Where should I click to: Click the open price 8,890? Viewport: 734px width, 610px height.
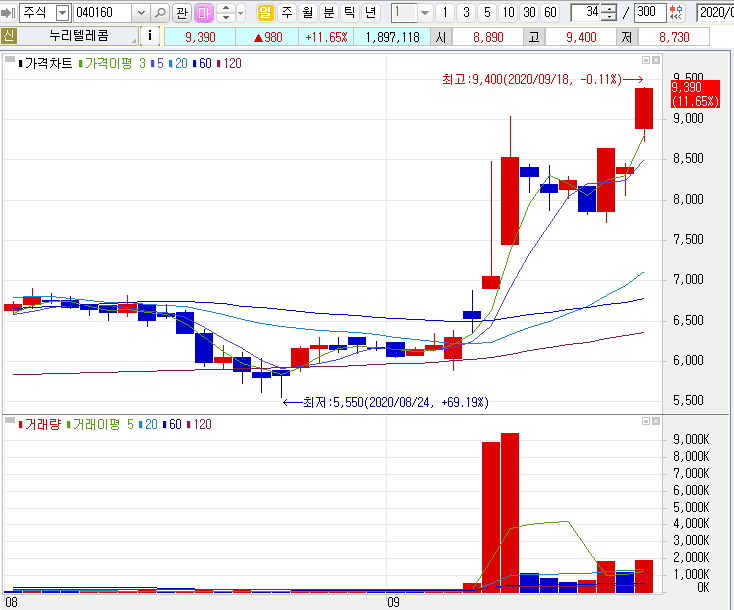(488, 37)
